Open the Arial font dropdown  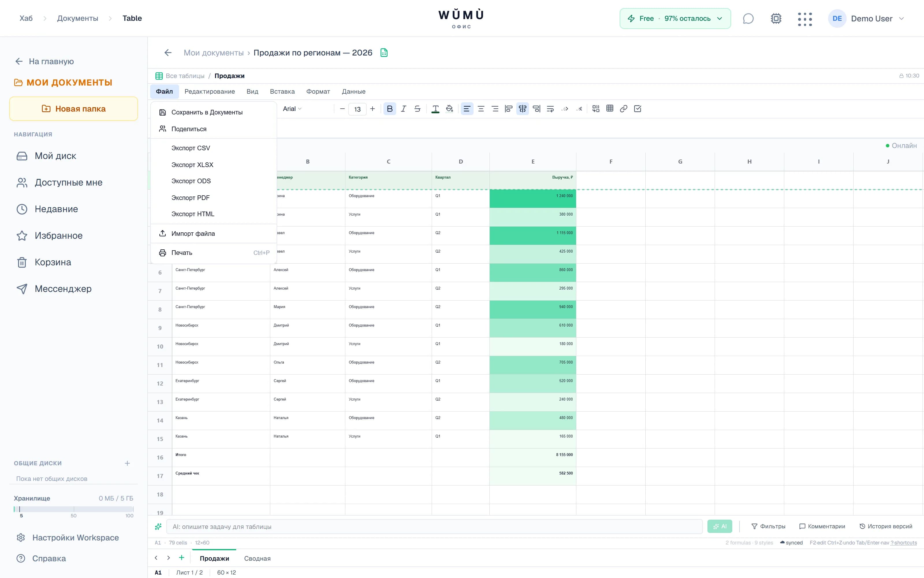click(293, 109)
